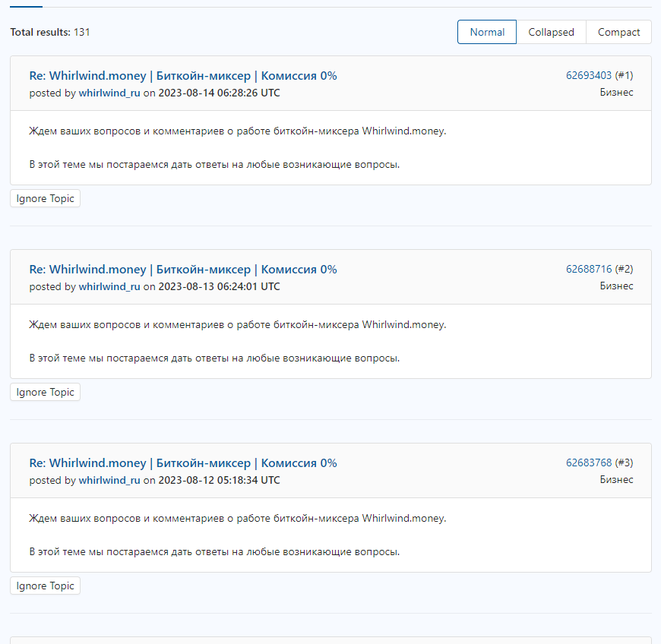
Task: Click 'Бизнес' board label in post #2
Action: [616, 286]
